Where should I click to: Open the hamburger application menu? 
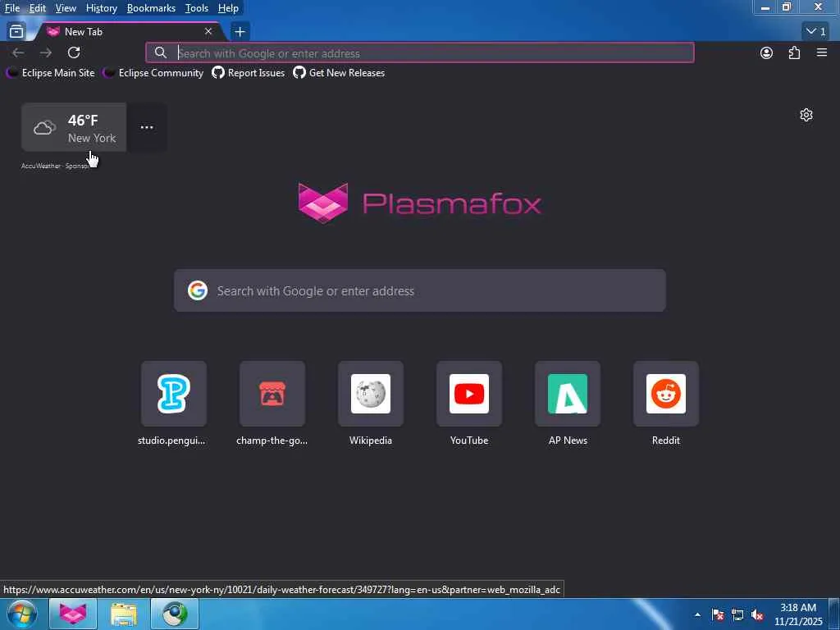pos(822,52)
